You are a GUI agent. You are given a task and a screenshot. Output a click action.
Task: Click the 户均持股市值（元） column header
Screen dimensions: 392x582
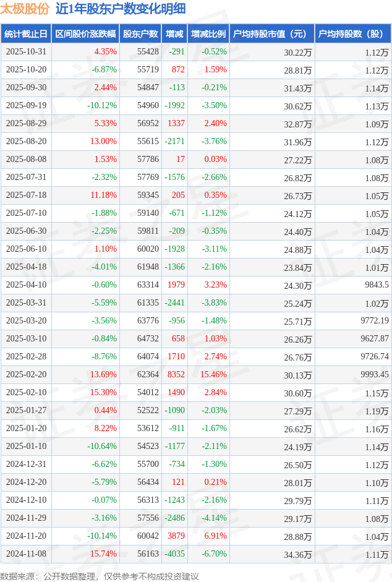coord(272,34)
